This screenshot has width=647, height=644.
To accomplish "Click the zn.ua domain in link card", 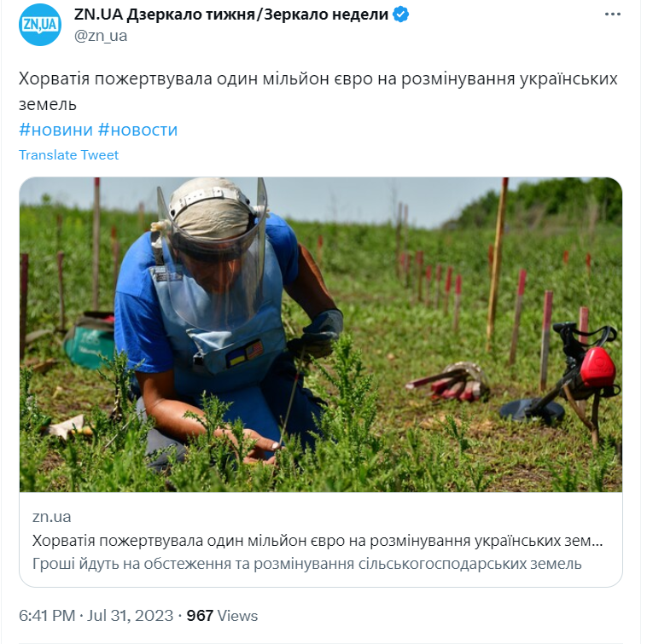I will tap(51, 517).
